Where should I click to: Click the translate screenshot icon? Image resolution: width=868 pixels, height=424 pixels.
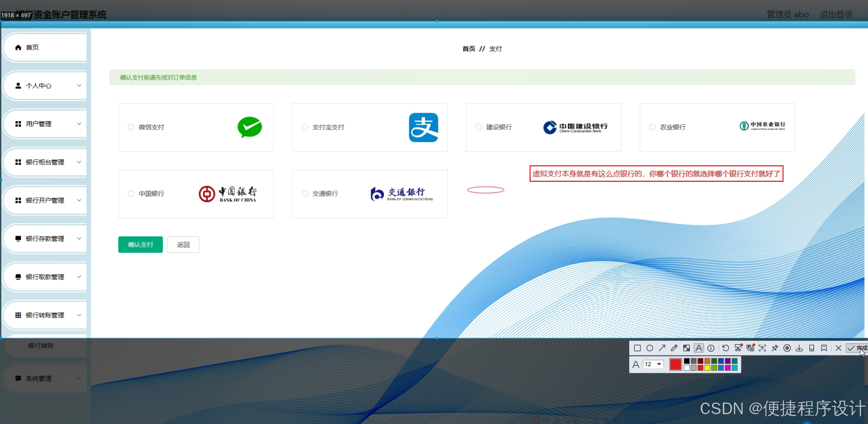tap(750, 348)
